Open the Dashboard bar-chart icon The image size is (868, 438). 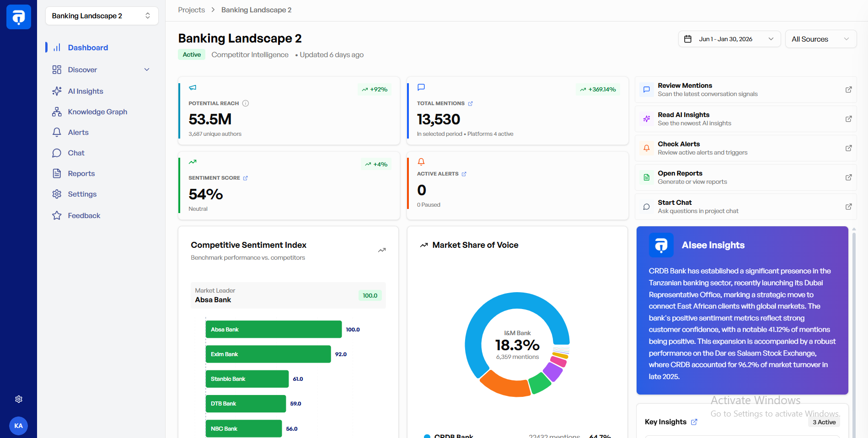(57, 47)
